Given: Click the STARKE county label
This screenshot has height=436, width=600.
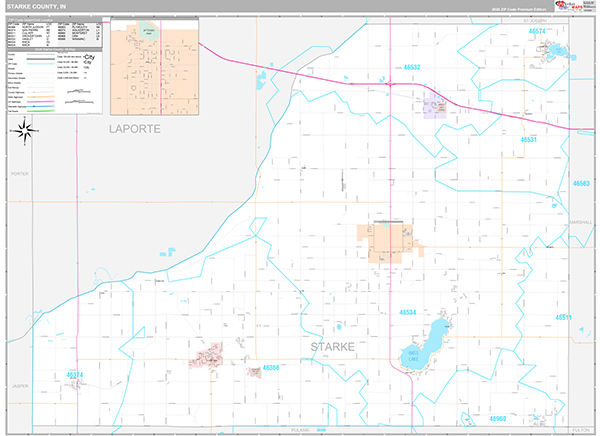Looking at the screenshot, I should coord(333,347).
